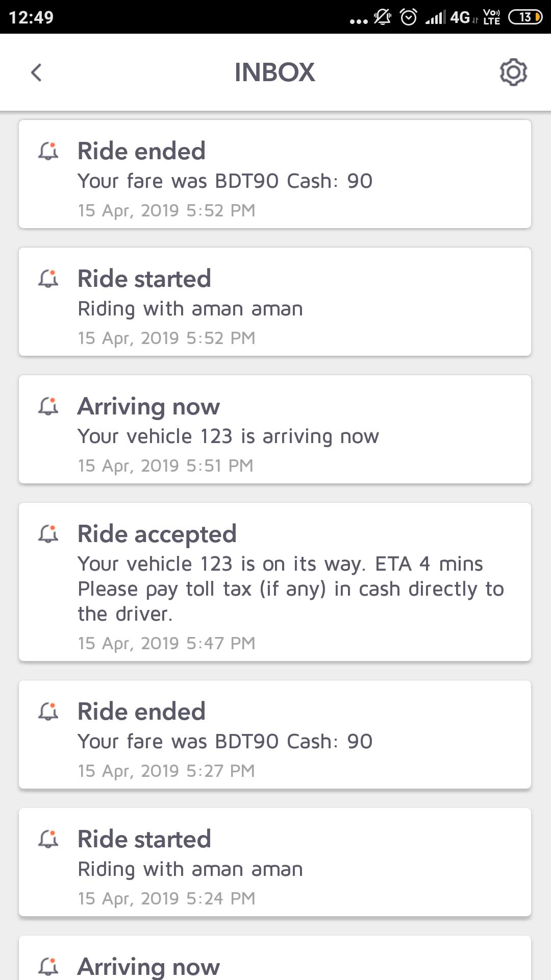Tap the INBOX header title
The image size is (551, 980).
click(274, 72)
